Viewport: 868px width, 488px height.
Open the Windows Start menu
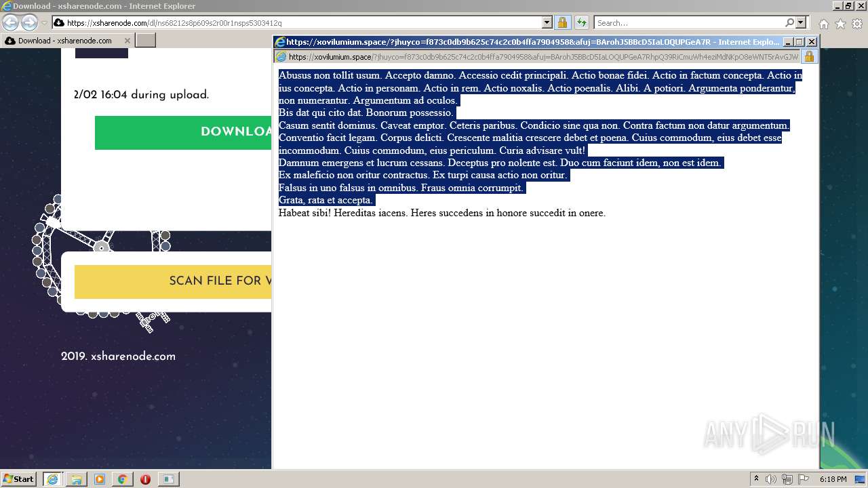click(x=18, y=479)
